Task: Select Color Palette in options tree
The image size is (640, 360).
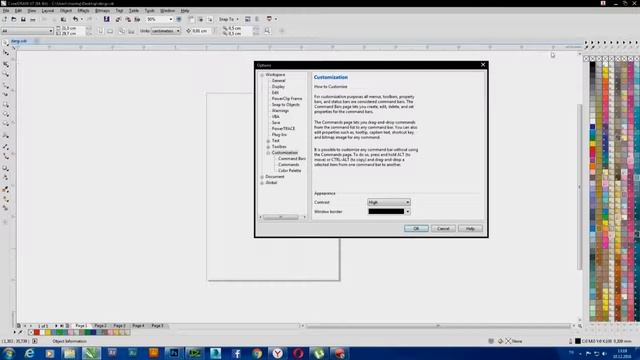Action: [x=289, y=171]
